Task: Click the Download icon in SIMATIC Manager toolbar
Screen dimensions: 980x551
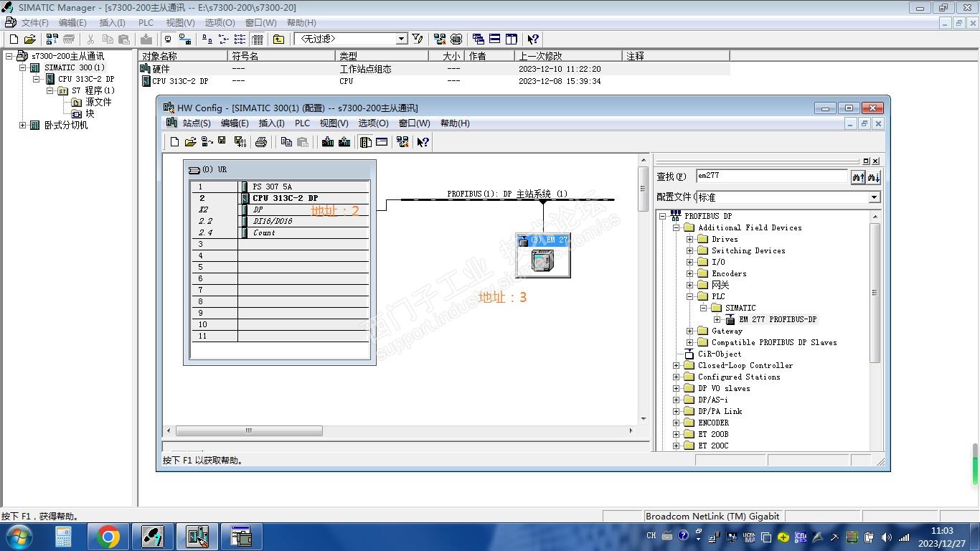Action: [x=146, y=39]
